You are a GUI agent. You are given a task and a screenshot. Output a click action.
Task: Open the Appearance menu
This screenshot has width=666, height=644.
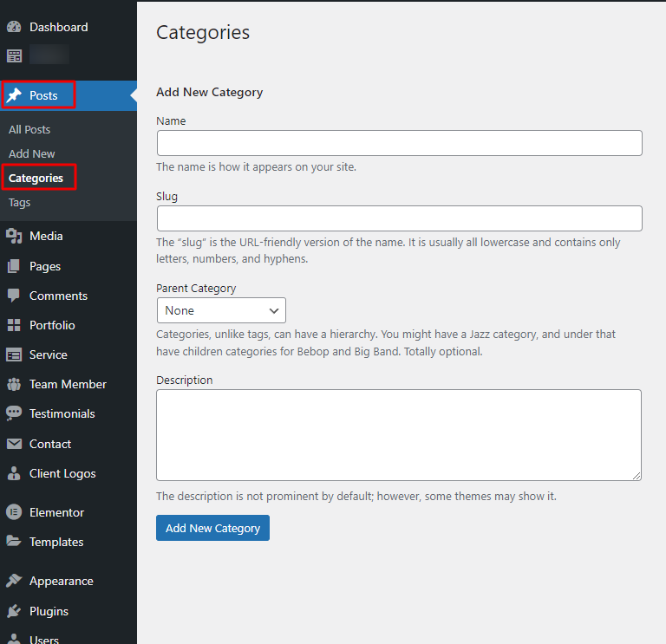point(61,581)
